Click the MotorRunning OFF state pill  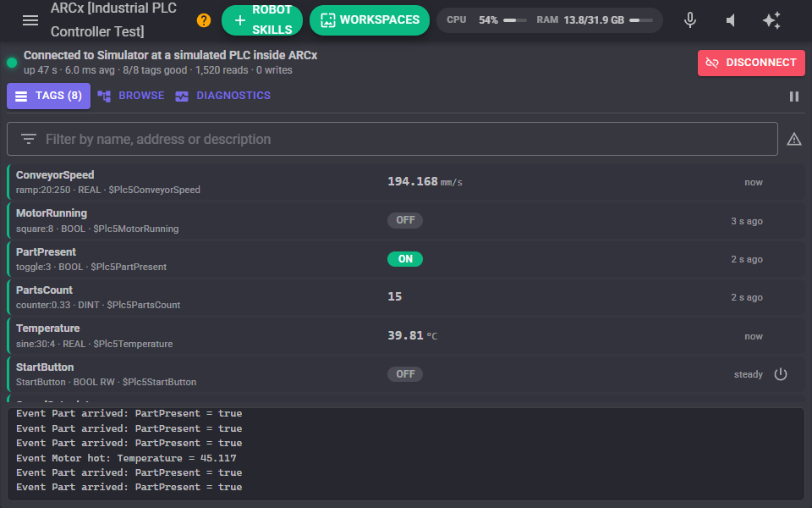click(x=405, y=220)
